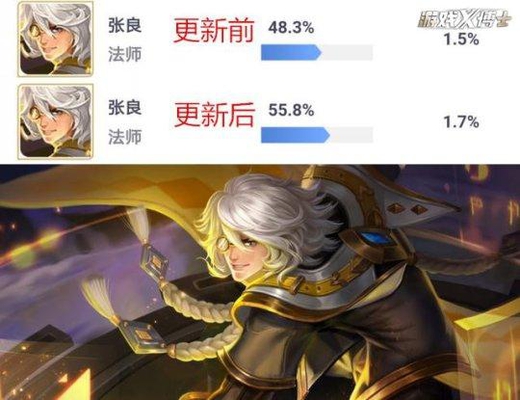Click the 1.7% rate value
520x400 pixels.
[x=461, y=122]
